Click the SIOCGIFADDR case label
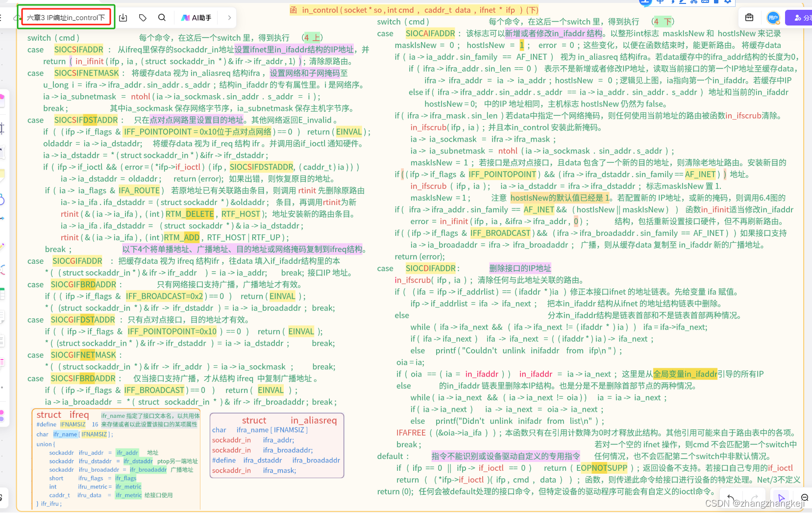 77,261
